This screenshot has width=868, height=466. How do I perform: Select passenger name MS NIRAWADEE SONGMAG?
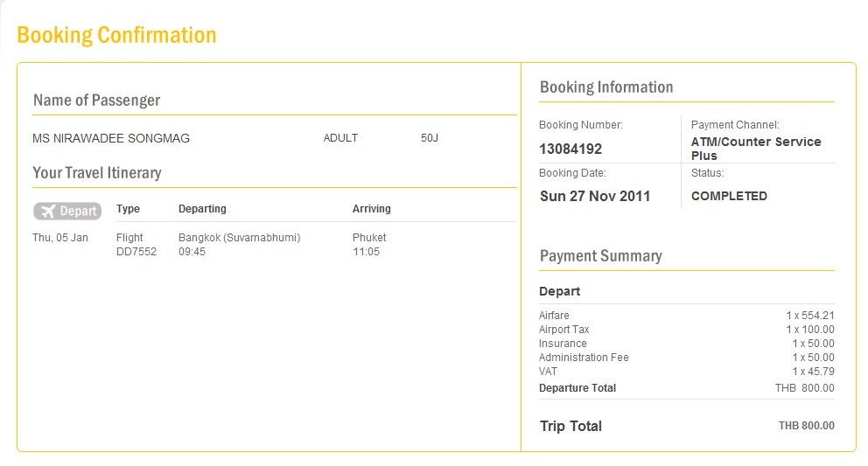pyautogui.click(x=111, y=138)
